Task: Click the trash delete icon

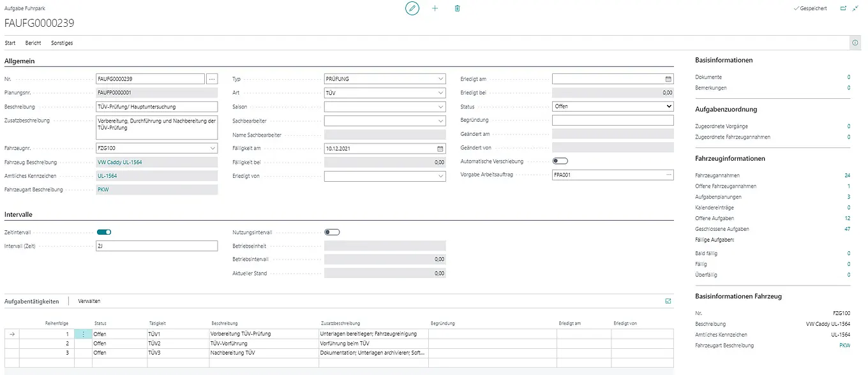Action: (x=457, y=8)
